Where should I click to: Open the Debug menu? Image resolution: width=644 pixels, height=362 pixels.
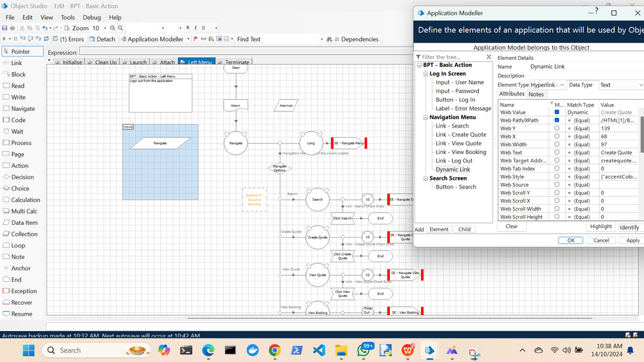pos(92,17)
